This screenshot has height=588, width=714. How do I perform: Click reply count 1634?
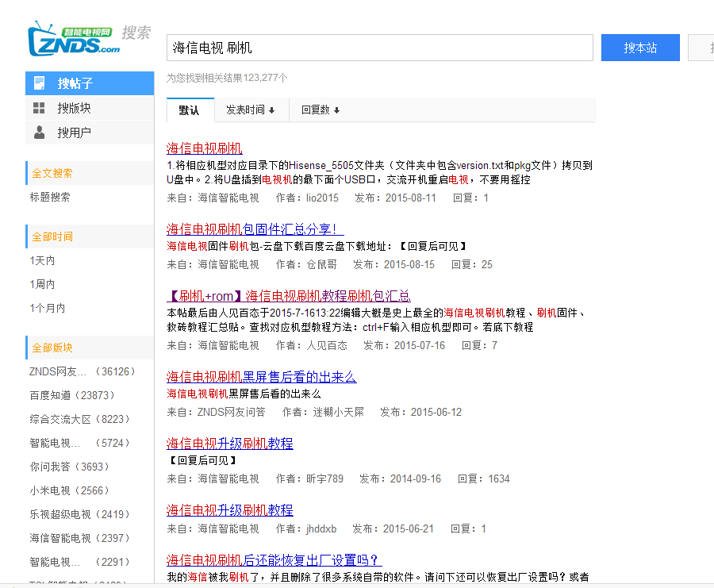(x=499, y=478)
